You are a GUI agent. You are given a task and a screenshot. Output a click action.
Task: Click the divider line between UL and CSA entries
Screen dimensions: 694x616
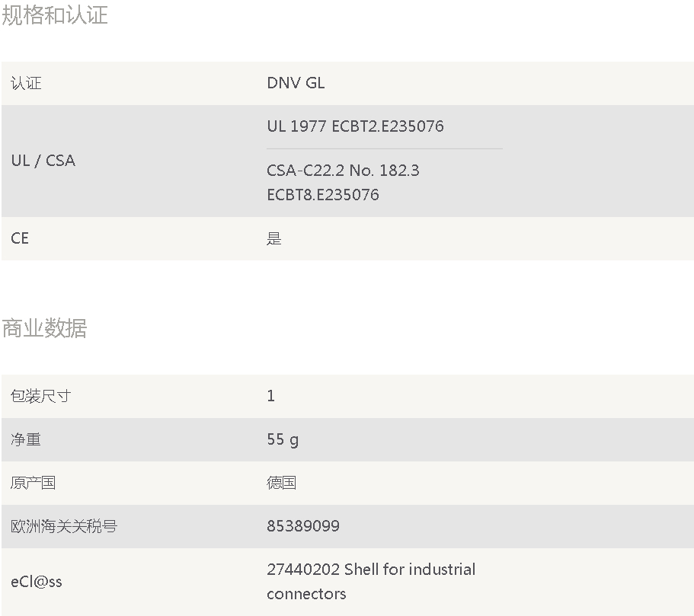[384, 148]
